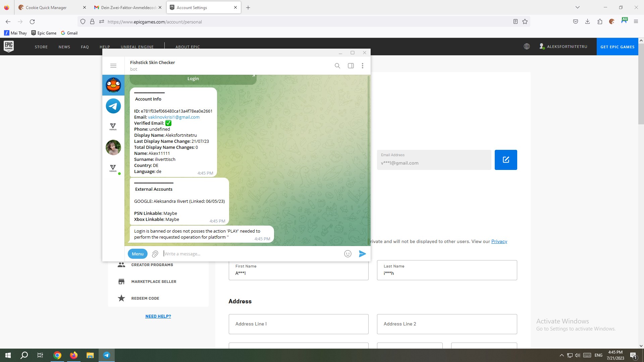Image resolution: width=644 pixels, height=362 pixels.
Task: Click the Last Name field
Action: click(447, 270)
